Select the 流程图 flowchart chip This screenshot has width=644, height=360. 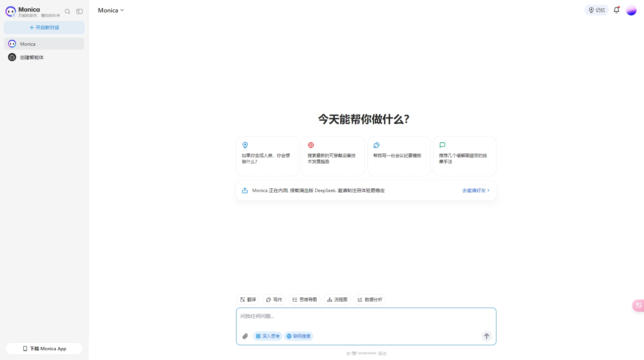[x=337, y=300]
